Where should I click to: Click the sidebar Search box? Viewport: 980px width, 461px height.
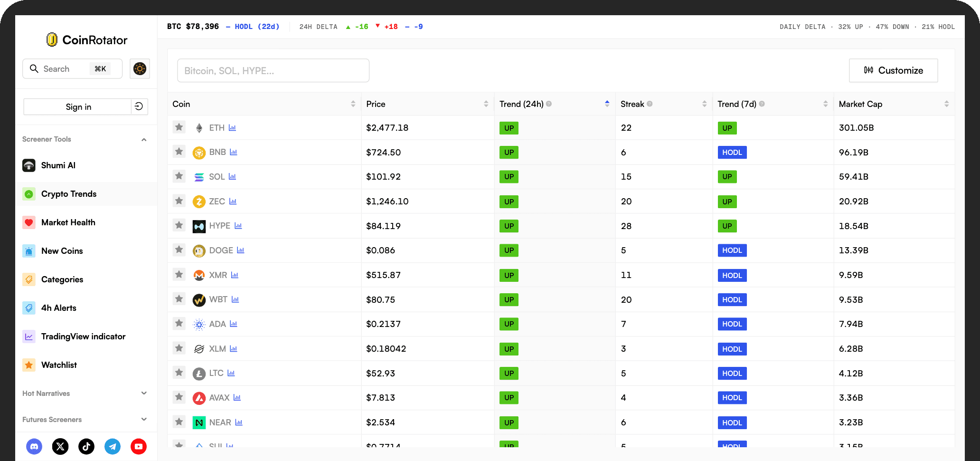pyautogui.click(x=72, y=69)
